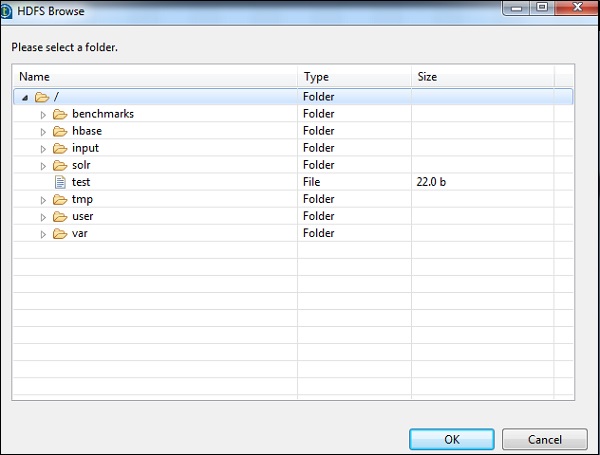Sort by the Name column header

coord(155,77)
